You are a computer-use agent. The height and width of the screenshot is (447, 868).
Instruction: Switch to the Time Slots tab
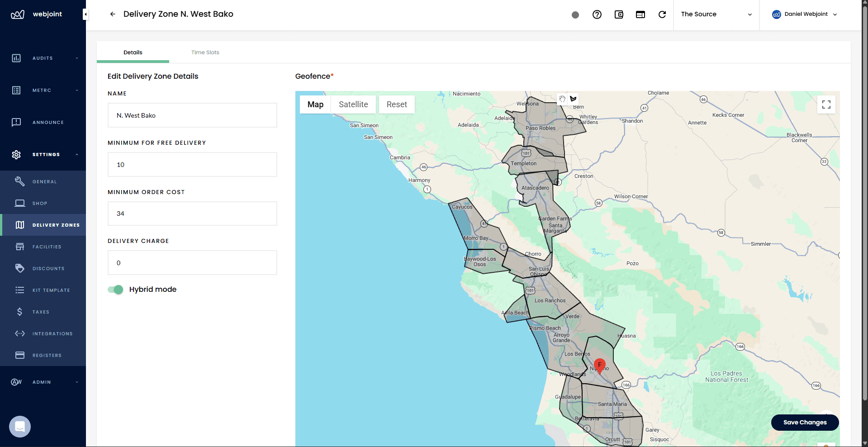pyautogui.click(x=205, y=52)
